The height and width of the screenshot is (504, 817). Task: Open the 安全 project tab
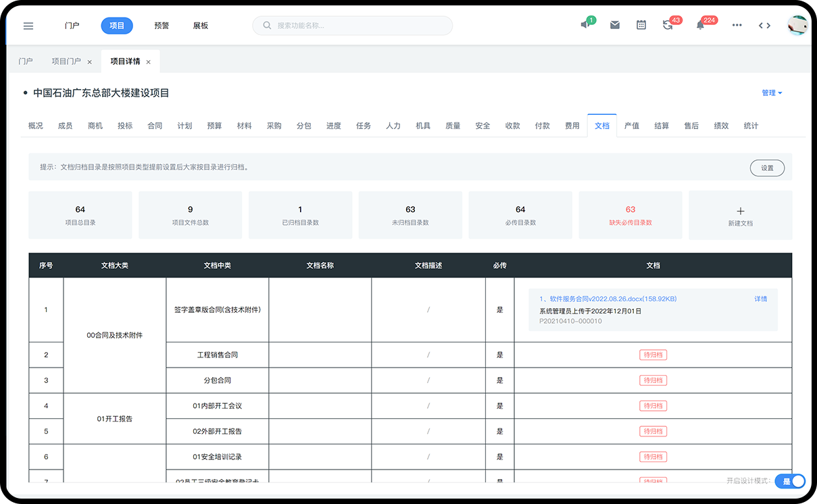(x=482, y=126)
